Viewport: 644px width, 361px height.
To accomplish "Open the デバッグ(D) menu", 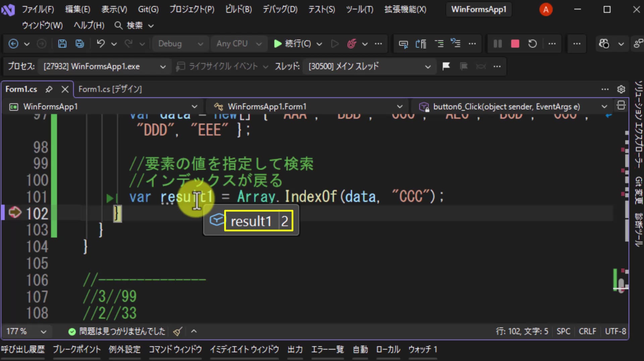I will point(280,9).
